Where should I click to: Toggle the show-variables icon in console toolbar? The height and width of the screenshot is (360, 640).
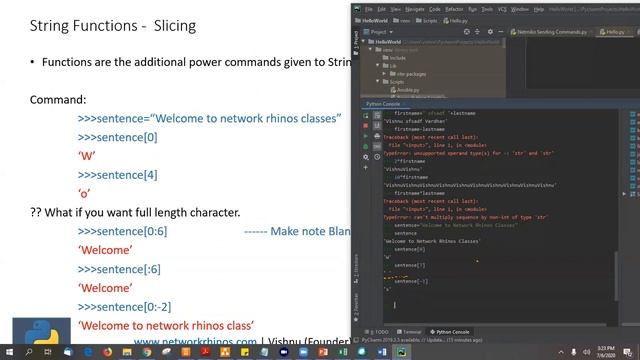tap(377, 147)
